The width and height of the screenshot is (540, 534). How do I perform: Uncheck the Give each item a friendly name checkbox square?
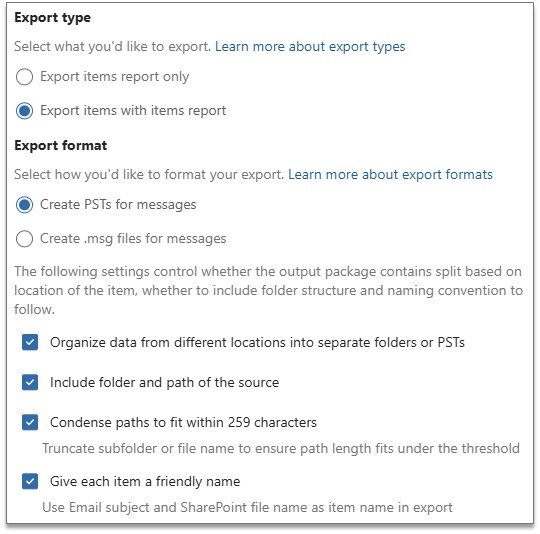point(30,481)
